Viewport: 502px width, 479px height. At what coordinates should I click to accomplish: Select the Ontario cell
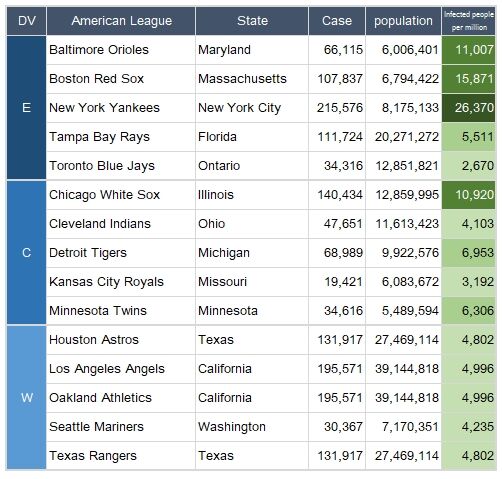pyautogui.click(x=252, y=166)
